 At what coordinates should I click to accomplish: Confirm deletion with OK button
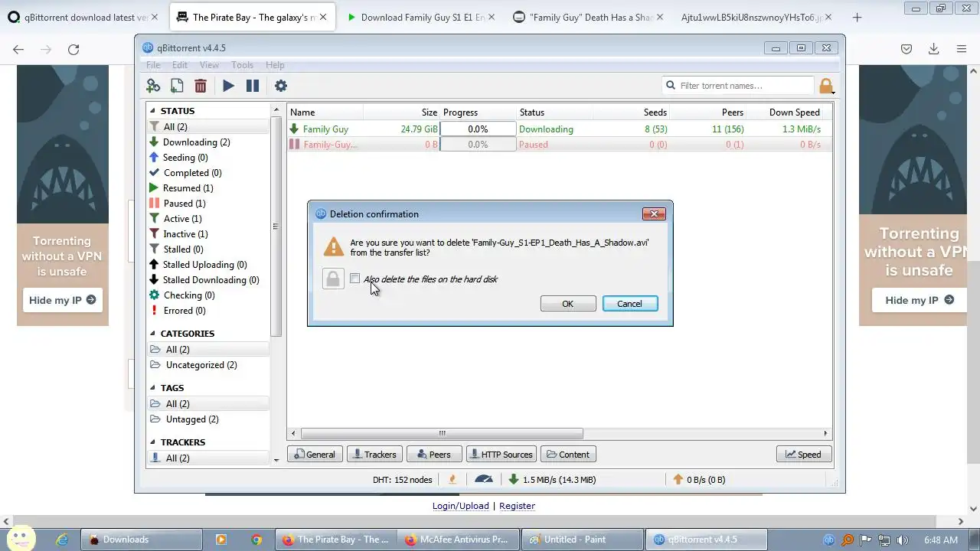coord(567,304)
